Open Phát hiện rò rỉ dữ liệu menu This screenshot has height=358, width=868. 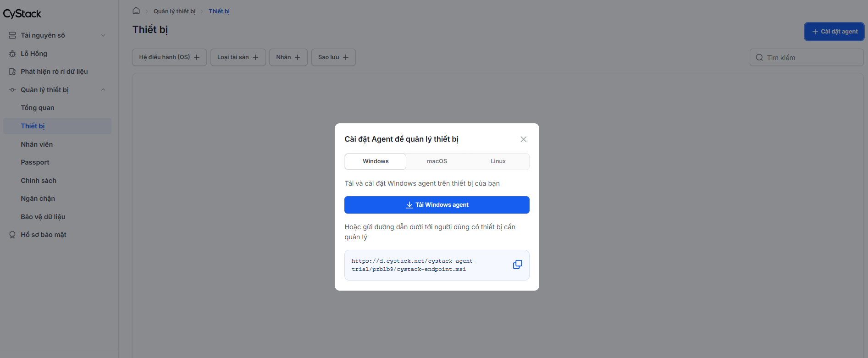(x=57, y=72)
